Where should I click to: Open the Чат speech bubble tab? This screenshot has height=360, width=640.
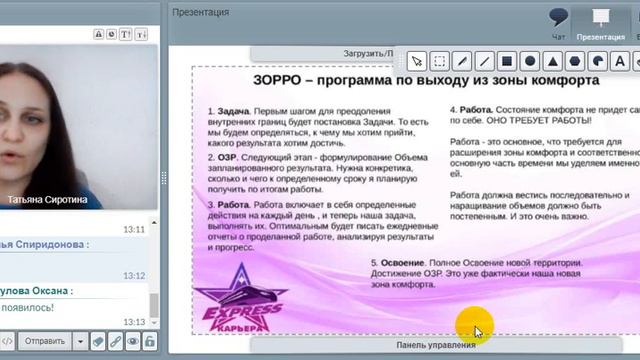click(558, 24)
